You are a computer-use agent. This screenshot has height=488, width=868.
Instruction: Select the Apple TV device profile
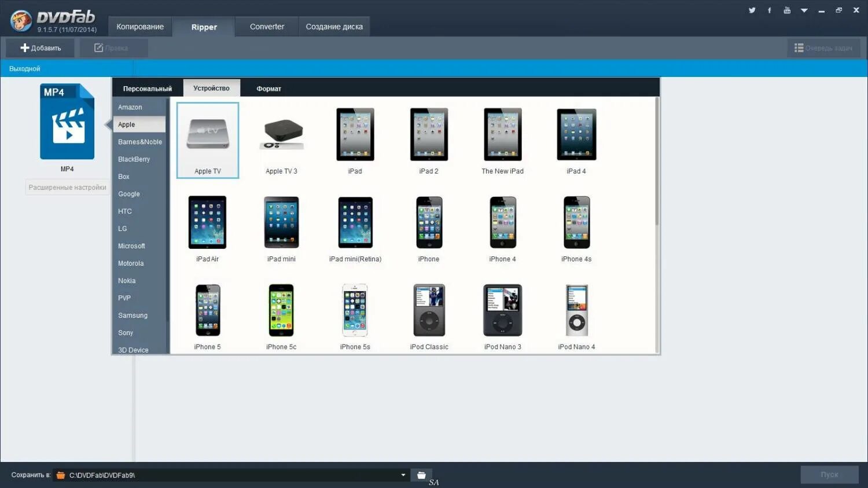(x=207, y=140)
